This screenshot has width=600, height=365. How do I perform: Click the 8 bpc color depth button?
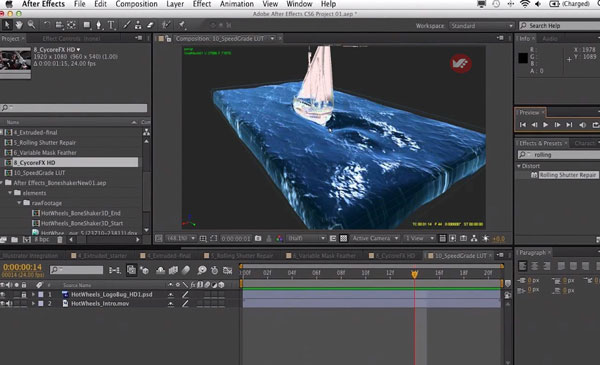point(42,240)
